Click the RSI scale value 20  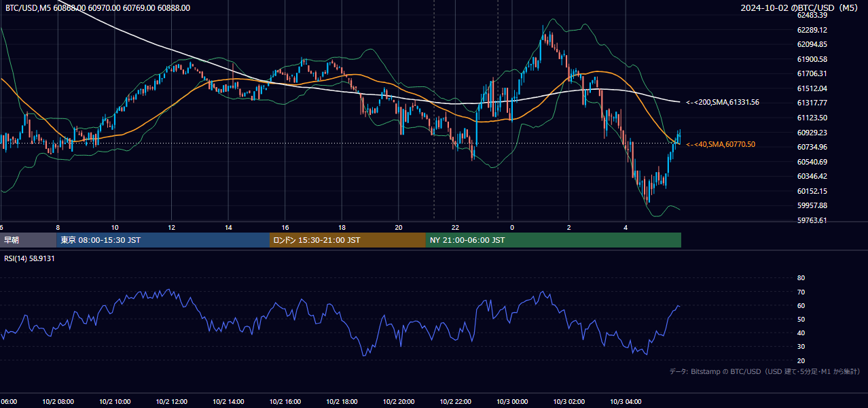[x=801, y=360]
